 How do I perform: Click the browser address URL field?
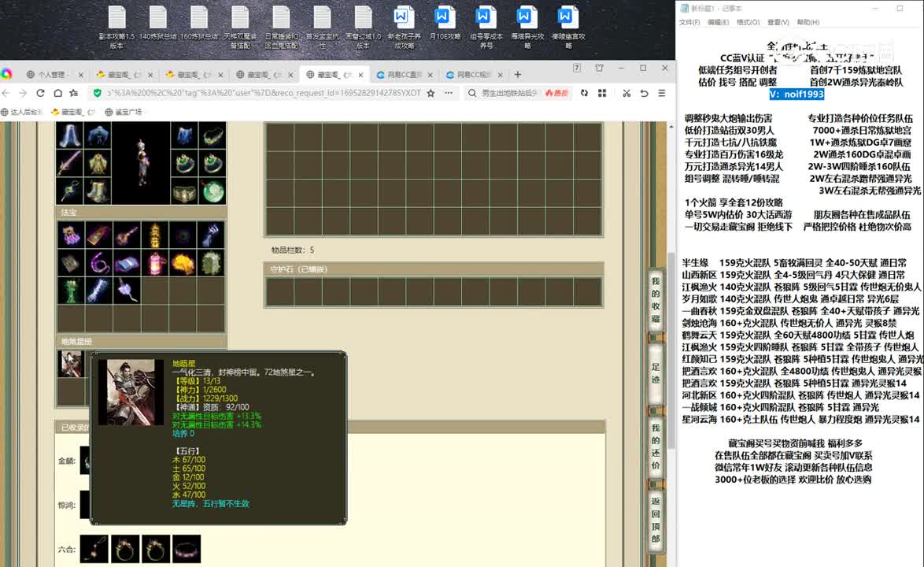tap(264, 93)
